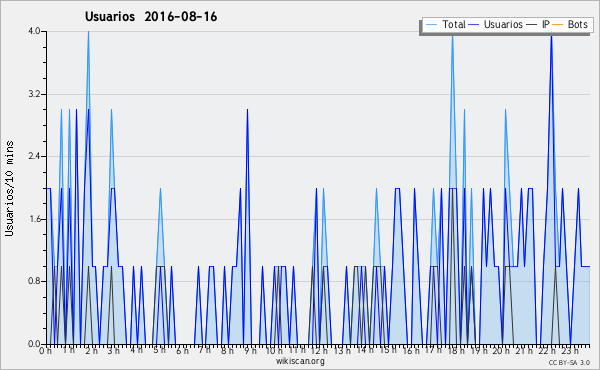Click the y-axis label 'Usuarios/10 mins'
Viewport: 600px width, 370px height.
point(9,189)
